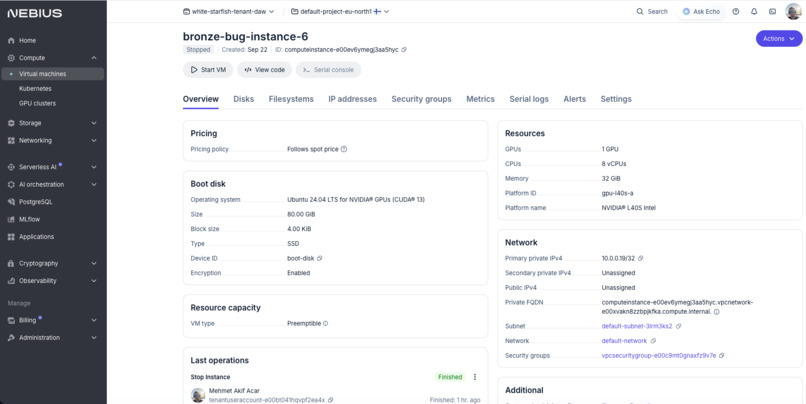Switch to the Serial logs tab
The height and width of the screenshot is (404, 806).
pos(529,99)
